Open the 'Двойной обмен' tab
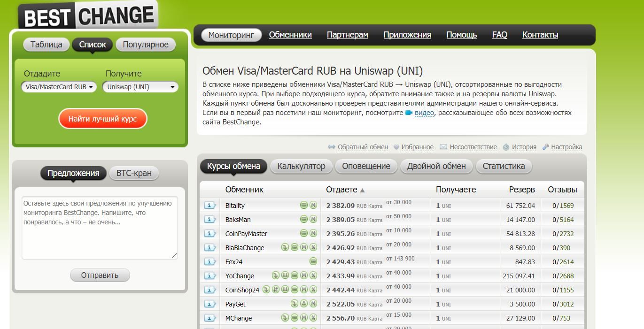Viewport: 644px width, 329px height. tap(436, 166)
